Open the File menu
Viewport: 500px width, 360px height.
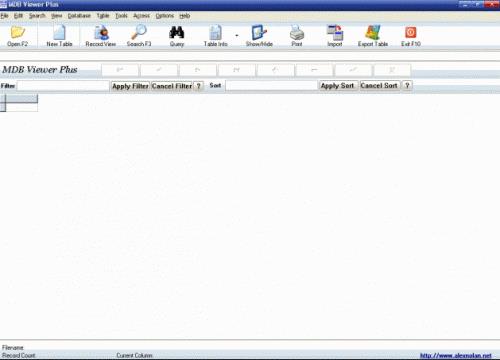[4, 16]
